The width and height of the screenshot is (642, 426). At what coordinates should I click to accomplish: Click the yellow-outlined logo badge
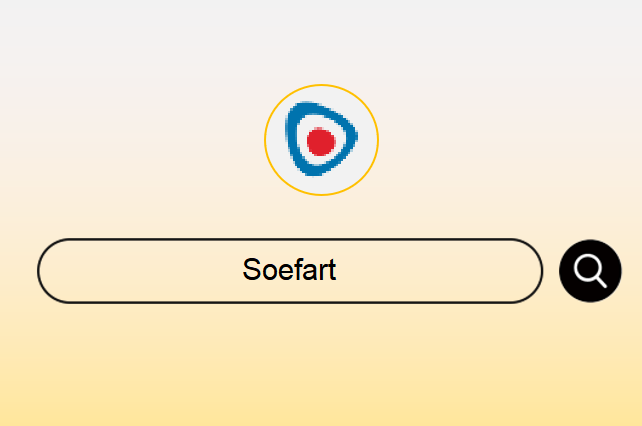[x=321, y=140]
